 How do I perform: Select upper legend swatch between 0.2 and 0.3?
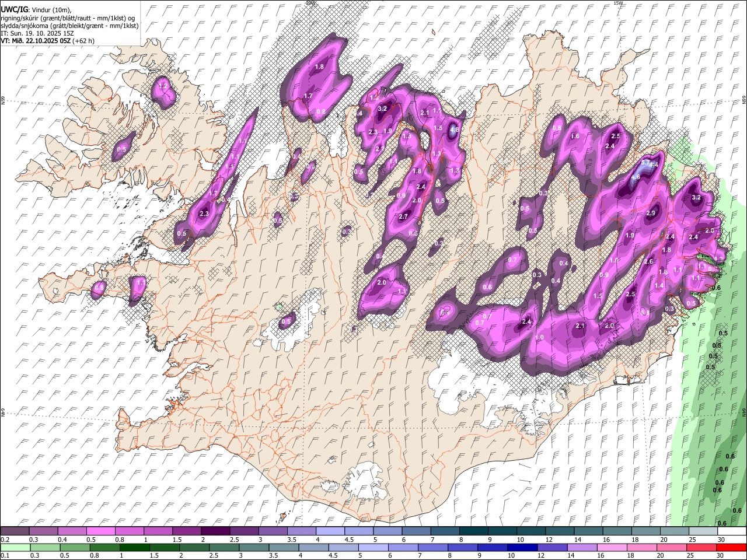point(15,531)
